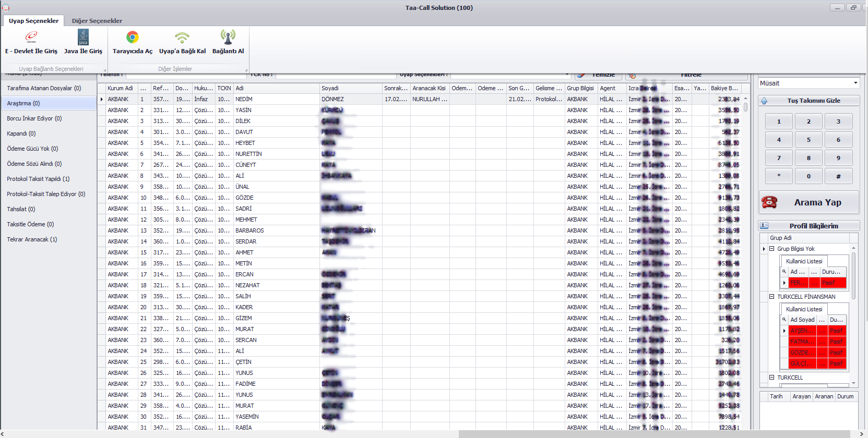
Task: Click the Java İle Giriş icon
Action: coord(83,38)
